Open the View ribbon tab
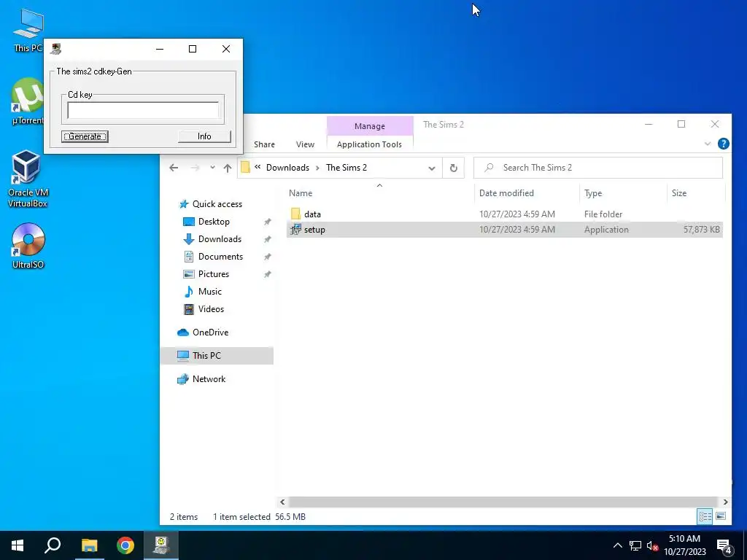The image size is (747, 560). 305,144
